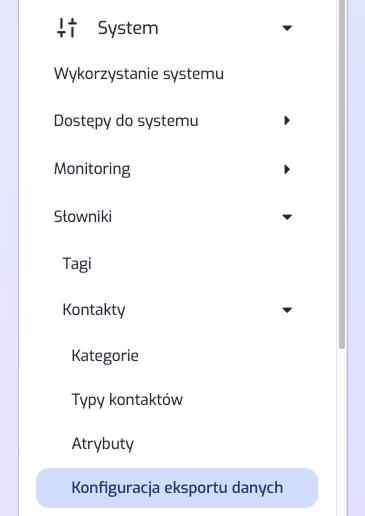Expand the Dostępy do systemu arrow
Viewport: 365px width, 516px height.
pos(287,121)
